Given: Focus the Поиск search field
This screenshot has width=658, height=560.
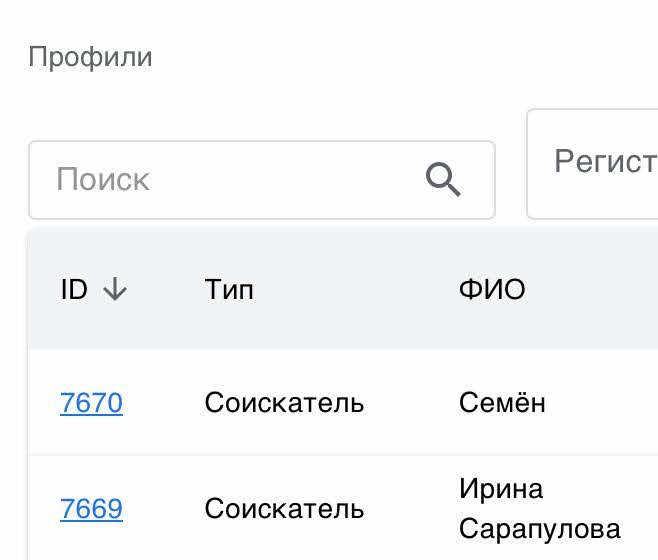Looking at the screenshot, I should (230, 180).
